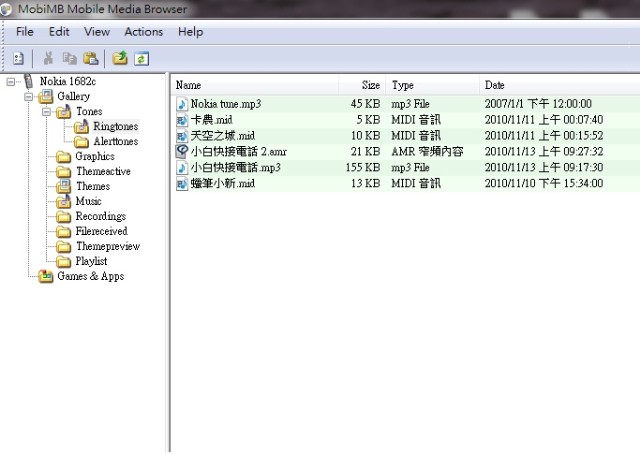This screenshot has width=640, height=454.
Task: Click the Games & Apps folder icon
Action: tap(46, 276)
